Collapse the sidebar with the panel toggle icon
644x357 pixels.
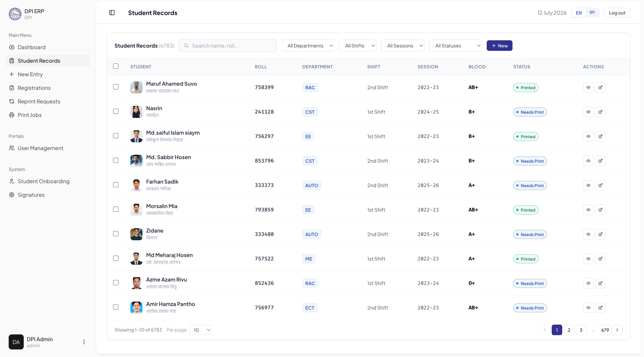click(112, 13)
